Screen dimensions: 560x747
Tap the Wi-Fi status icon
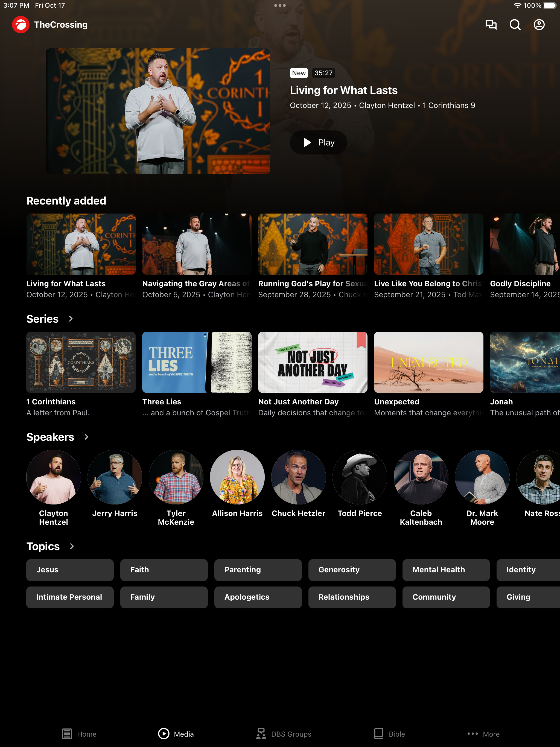tap(517, 5)
